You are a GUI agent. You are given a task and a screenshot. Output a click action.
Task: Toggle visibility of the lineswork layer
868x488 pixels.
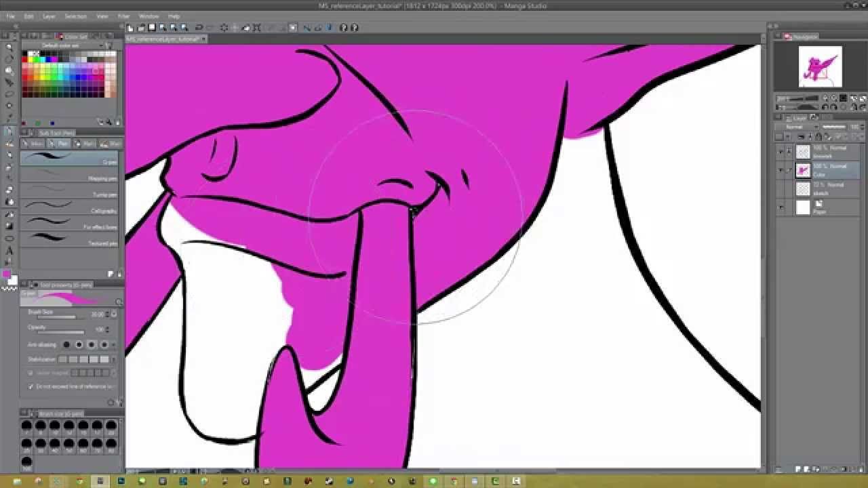[781, 150]
